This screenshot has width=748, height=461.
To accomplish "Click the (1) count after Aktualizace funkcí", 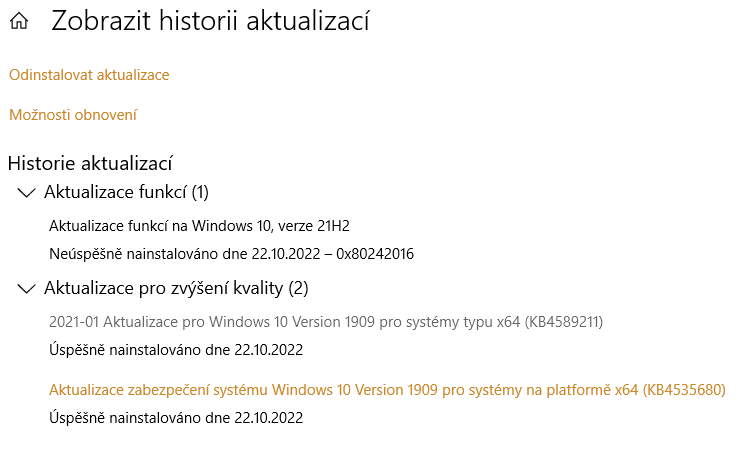I will 199,192.
